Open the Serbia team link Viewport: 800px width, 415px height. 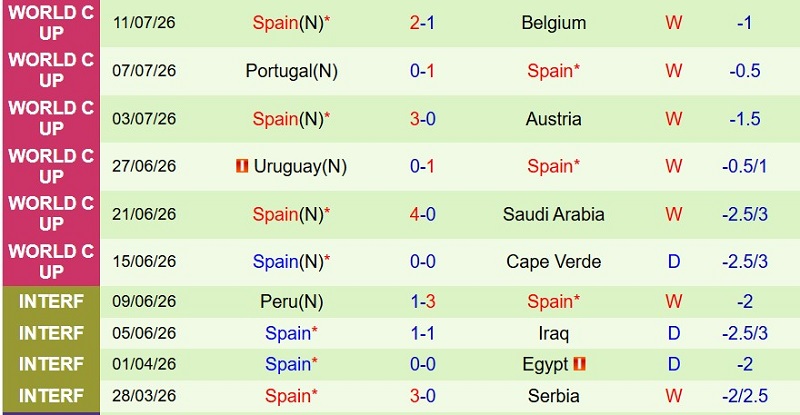(x=554, y=396)
